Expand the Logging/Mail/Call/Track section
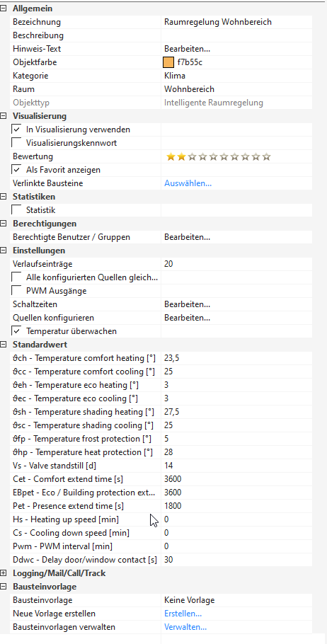This screenshot has width=327, height=644. click(4, 573)
